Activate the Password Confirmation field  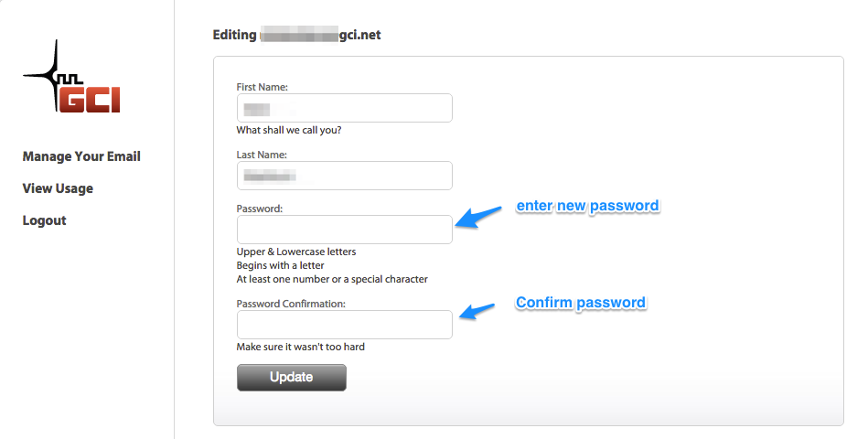pyautogui.click(x=344, y=325)
